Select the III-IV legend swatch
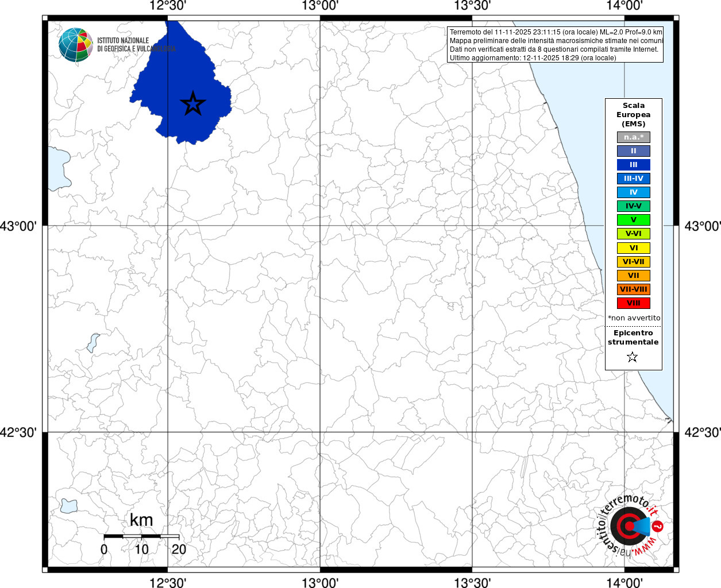This screenshot has height=588, width=721. tap(633, 179)
